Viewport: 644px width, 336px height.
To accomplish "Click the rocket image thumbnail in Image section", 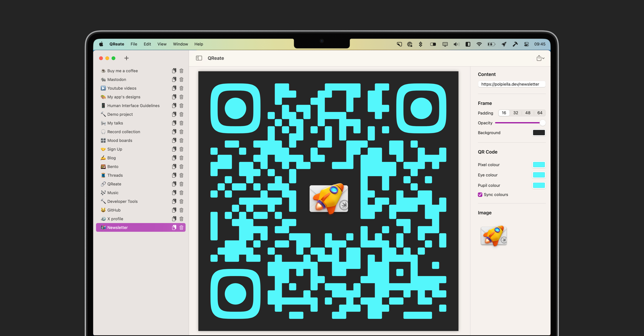I will pyautogui.click(x=494, y=236).
